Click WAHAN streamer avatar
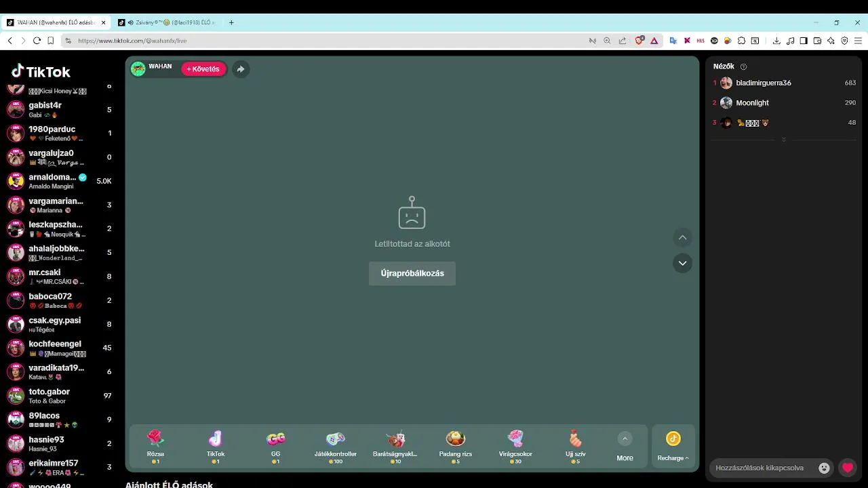This screenshot has width=868, height=488. [138, 68]
